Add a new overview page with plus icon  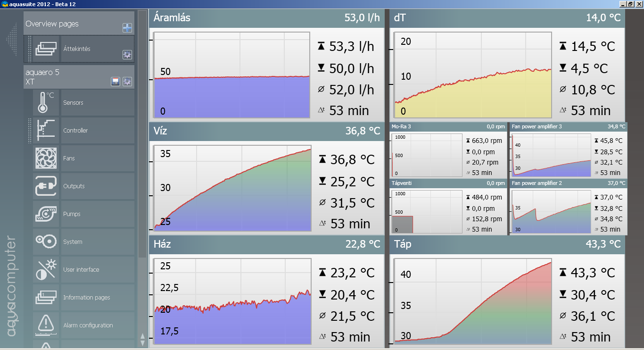point(127,28)
